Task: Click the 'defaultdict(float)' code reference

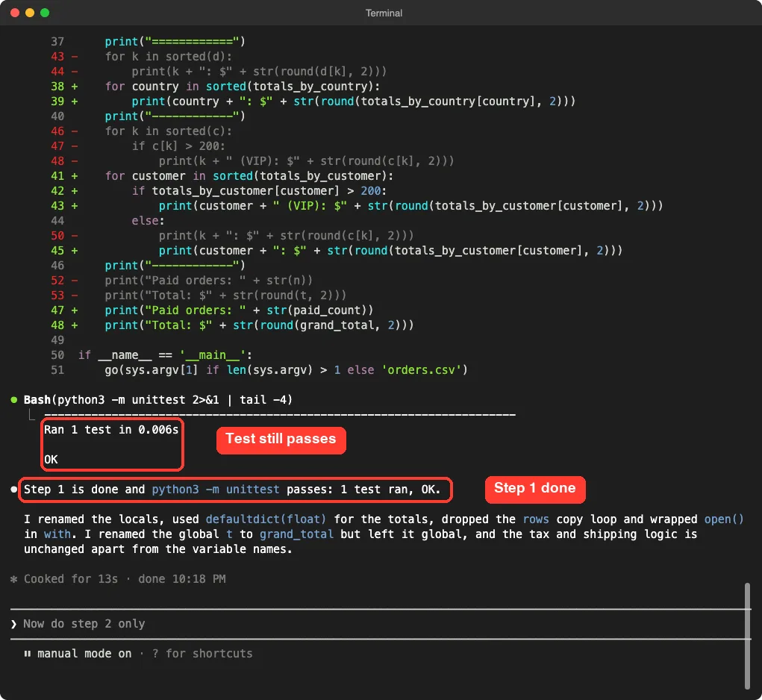Action: pos(266,519)
